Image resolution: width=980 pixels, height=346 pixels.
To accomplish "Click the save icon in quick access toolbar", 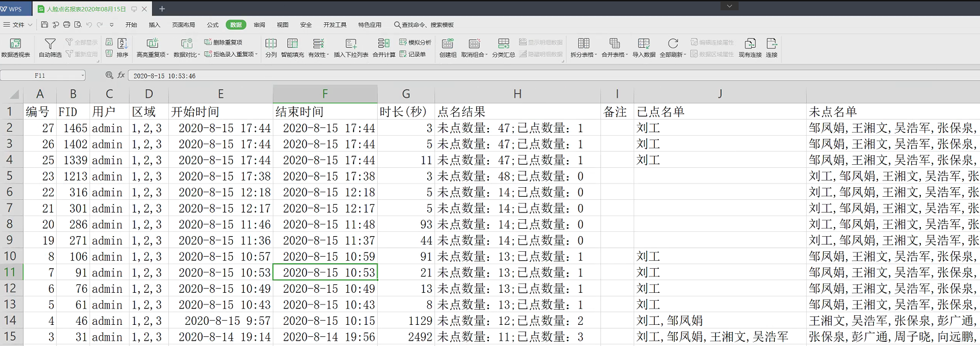I will pos(44,25).
